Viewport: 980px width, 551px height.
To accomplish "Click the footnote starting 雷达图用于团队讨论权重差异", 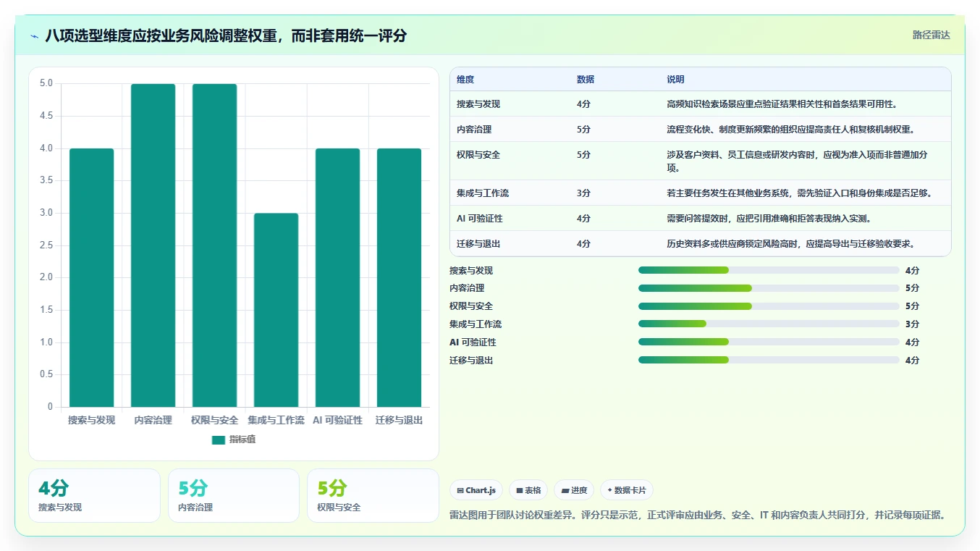I will click(697, 516).
